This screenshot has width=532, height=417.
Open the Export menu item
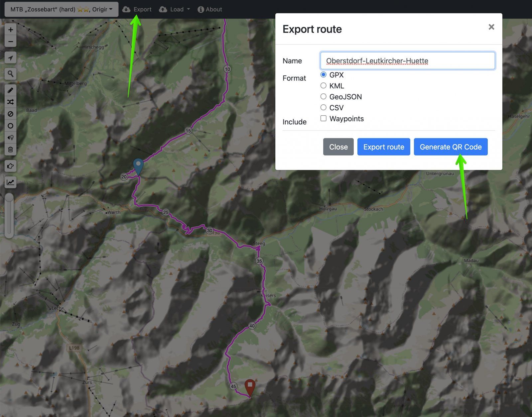pos(137,9)
